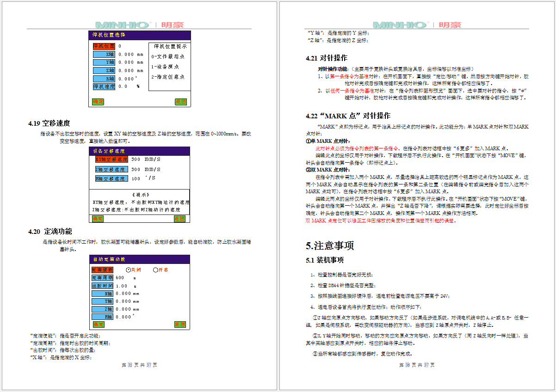Click the section heading 5.1 装机事项

(325, 260)
